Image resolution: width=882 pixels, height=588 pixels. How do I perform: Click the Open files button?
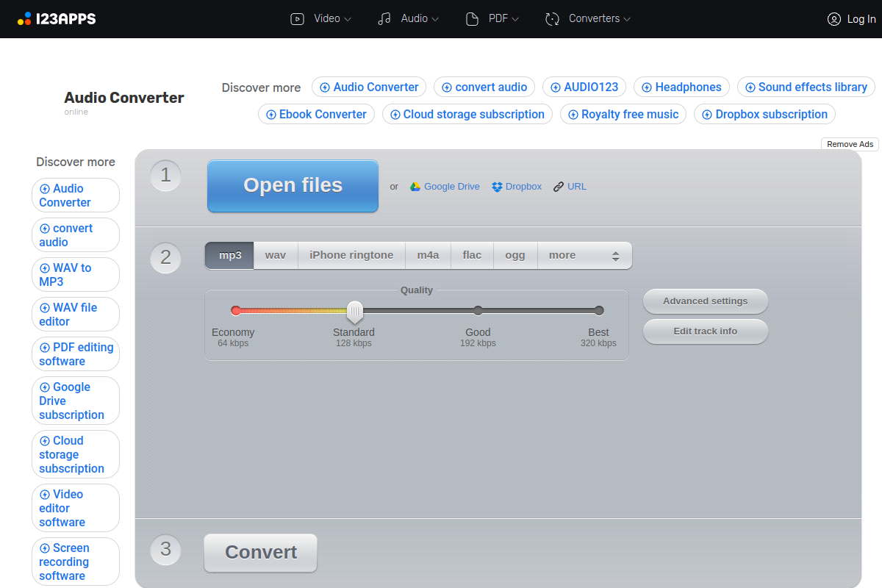293,185
